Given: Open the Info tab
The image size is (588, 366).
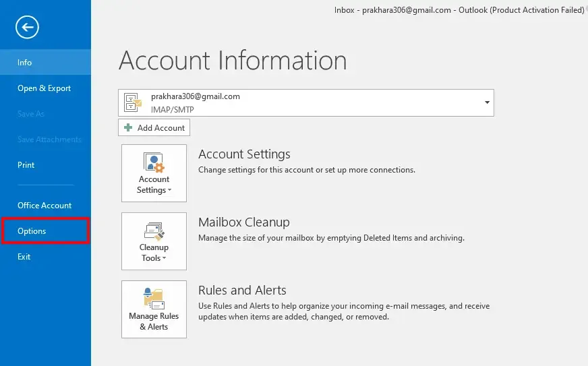Looking at the screenshot, I should pyautogui.click(x=45, y=62).
